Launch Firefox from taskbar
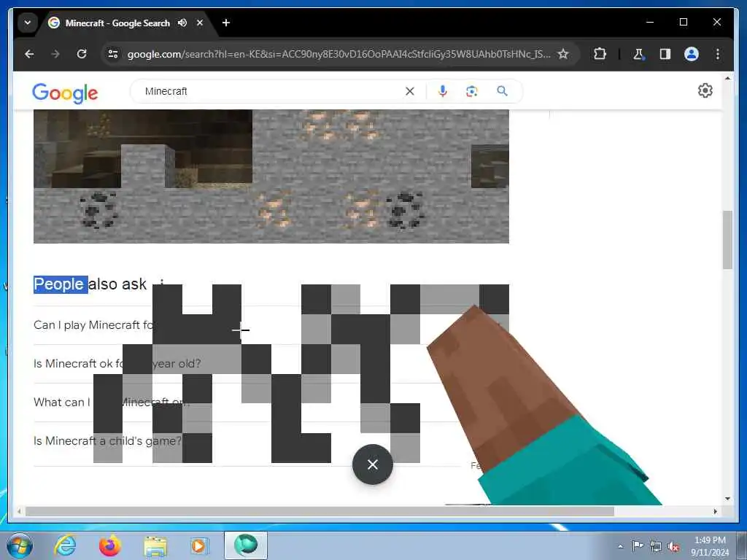This screenshot has width=747, height=560. 109,545
